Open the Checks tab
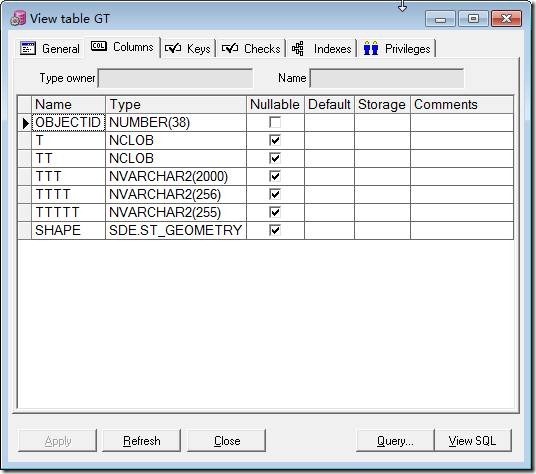536x474 pixels. point(251,49)
